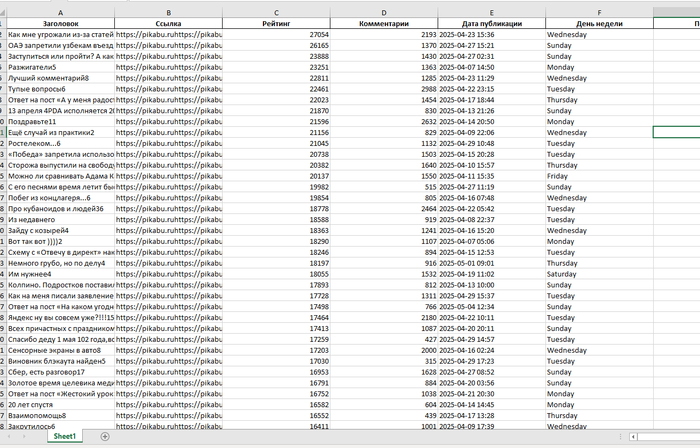Select column A header
700x448 pixels.
click(x=59, y=11)
